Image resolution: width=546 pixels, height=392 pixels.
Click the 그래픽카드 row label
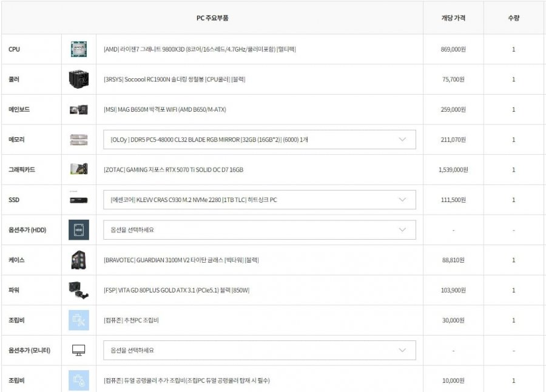22,170
